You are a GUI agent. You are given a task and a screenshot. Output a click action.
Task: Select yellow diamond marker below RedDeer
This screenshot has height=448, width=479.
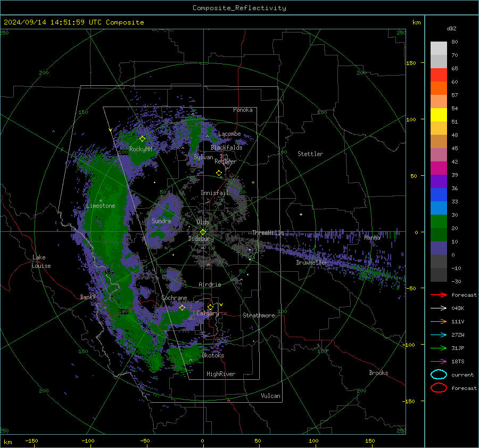click(x=219, y=173)
